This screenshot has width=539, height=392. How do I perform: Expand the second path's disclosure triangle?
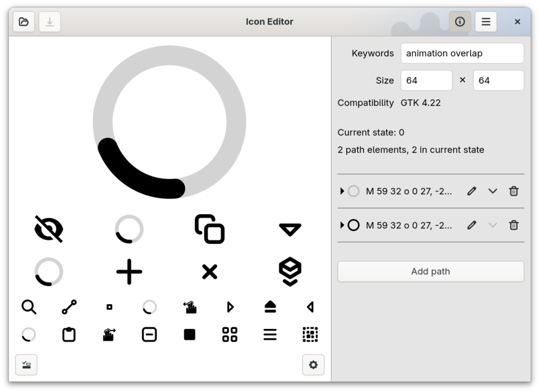[342, 225]
